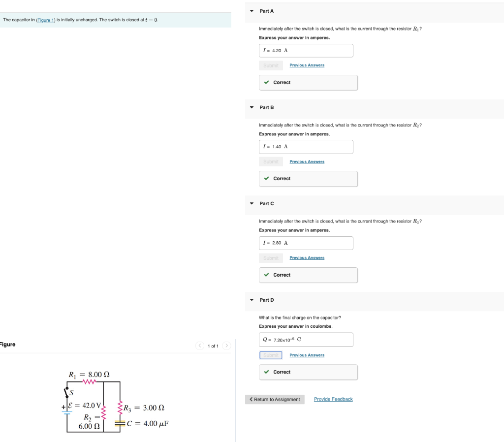Viewport: 504px width, 442px height.
Task: Select the answer field showing 4.20 A
Action: pos(306,50)
